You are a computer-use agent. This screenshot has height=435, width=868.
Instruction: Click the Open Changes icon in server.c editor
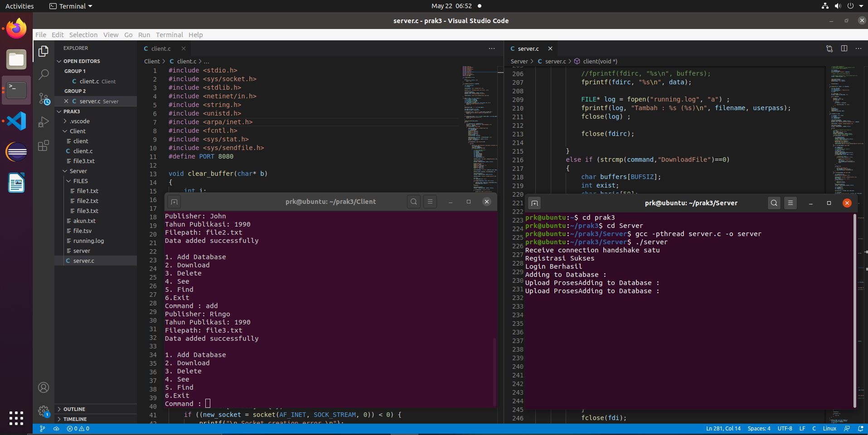pos(829,48)
